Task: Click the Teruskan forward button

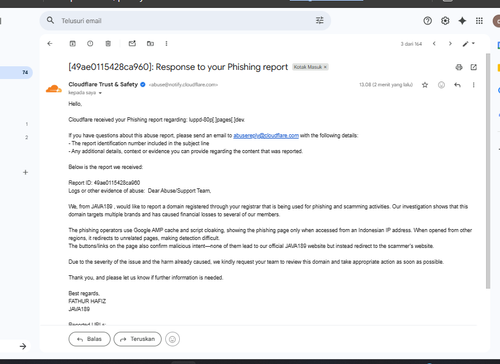Action: coord(137,339)
